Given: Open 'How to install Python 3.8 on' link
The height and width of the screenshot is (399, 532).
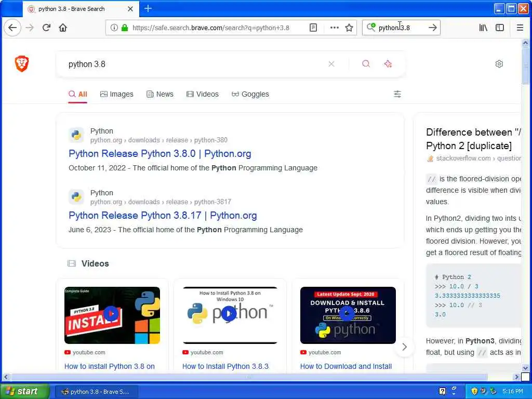Looking at the screenshot, I should point(110,366).
